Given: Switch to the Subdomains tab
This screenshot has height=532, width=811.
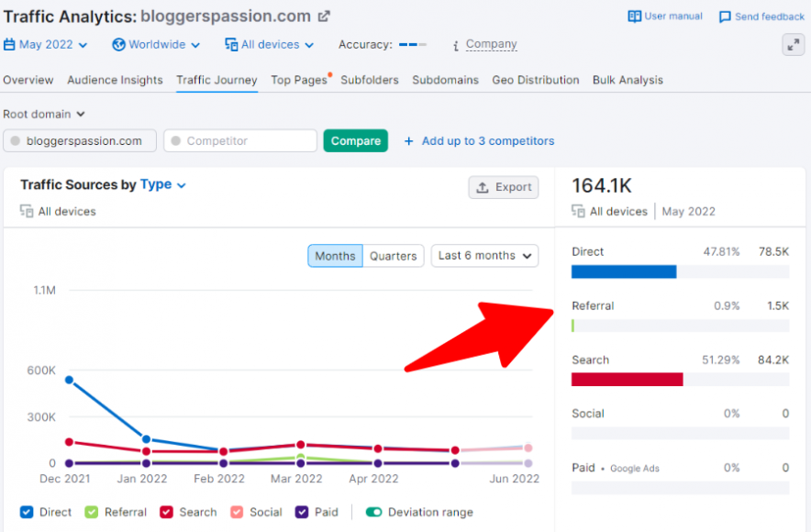Looking at the screenshot, I should pyautogui.click(x=445, y=80).
